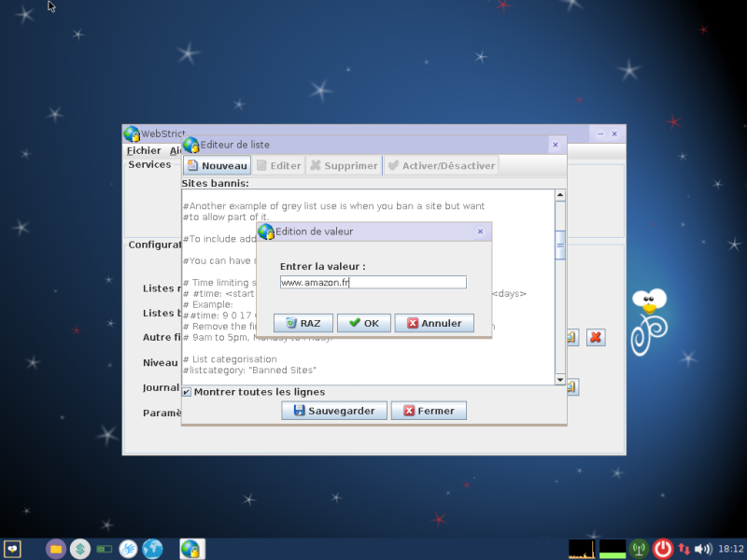Click the CPU usage graph in the tray
Screen dimensions: 747x560
click(x=582, y=549)
